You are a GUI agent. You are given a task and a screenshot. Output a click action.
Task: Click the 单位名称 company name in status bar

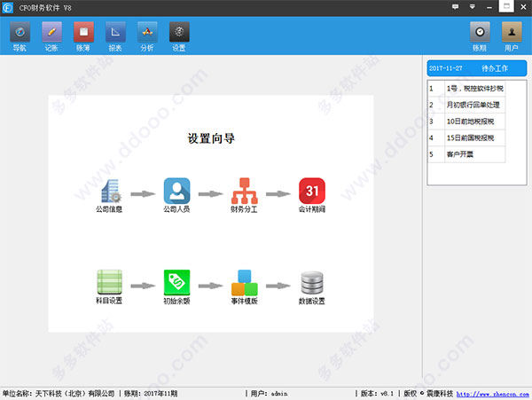[59, 394]
